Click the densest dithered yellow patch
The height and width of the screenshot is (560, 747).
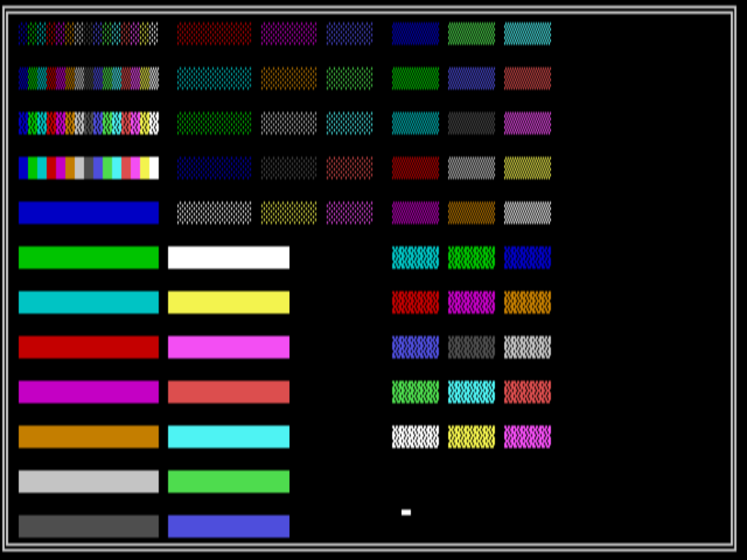[x=471, y=436]
